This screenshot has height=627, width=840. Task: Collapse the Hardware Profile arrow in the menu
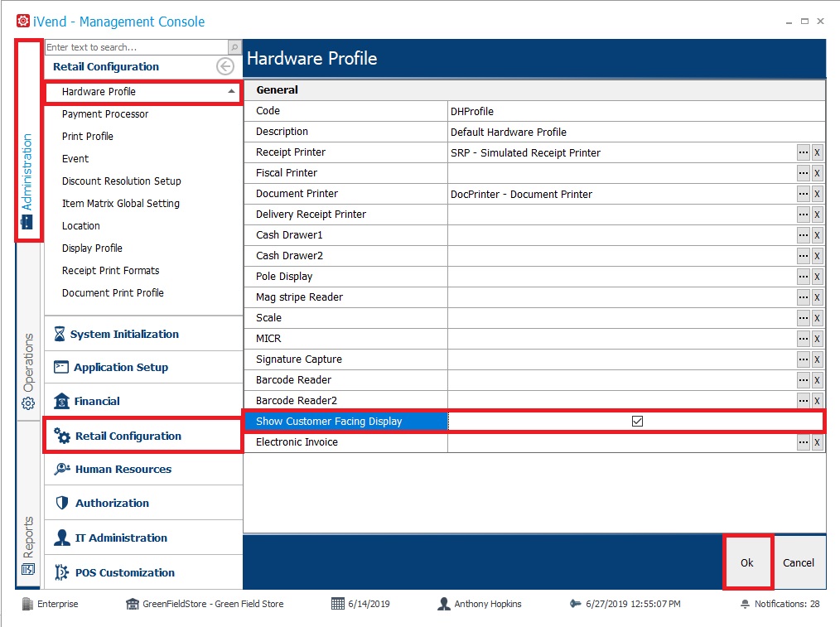[x=231, y=92]
